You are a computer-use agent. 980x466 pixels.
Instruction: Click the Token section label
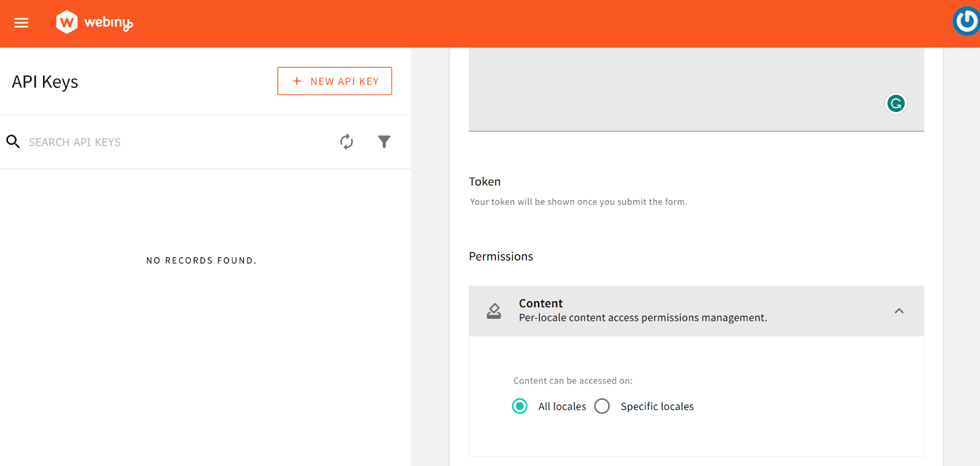click(x=484, y=181)
